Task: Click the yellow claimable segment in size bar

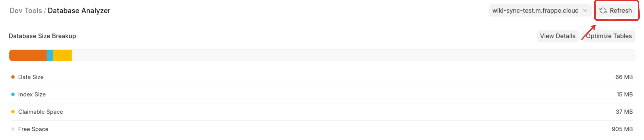Action: [62, 55]
